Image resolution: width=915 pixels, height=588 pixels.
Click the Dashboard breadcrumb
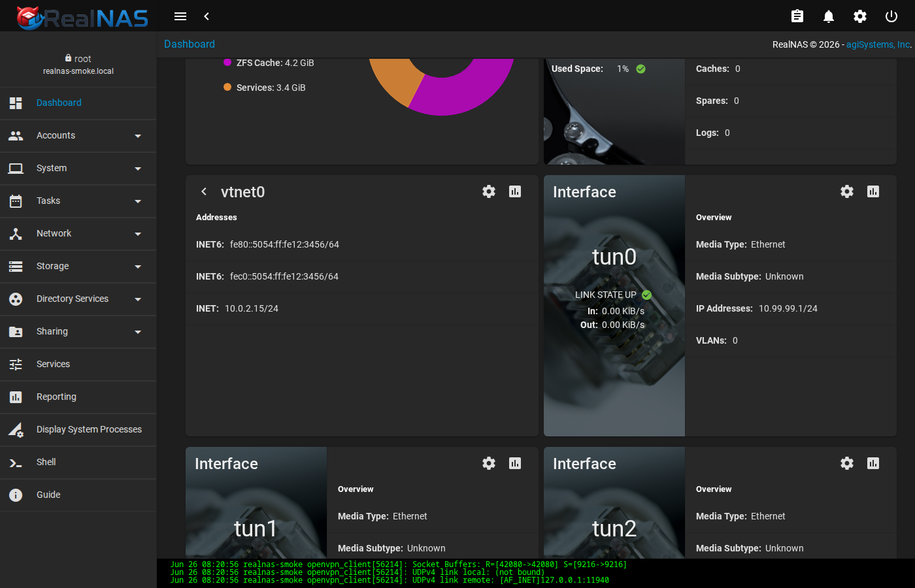pos(190,44)
